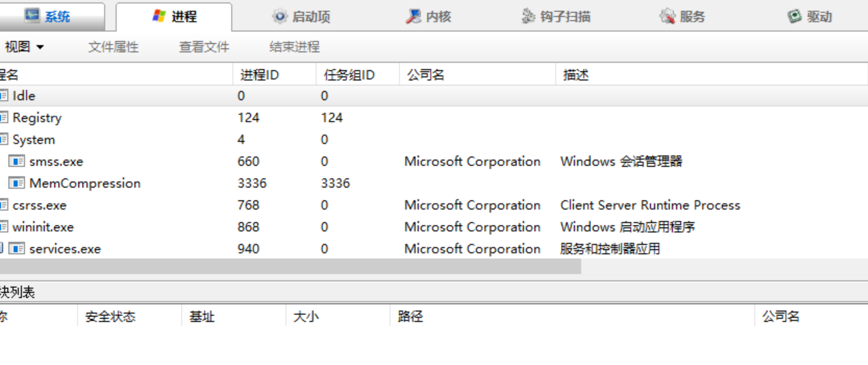This screenshot has width=868, height=365.
Task: Click the Windows 会话管理器 description
Action: 621,162
